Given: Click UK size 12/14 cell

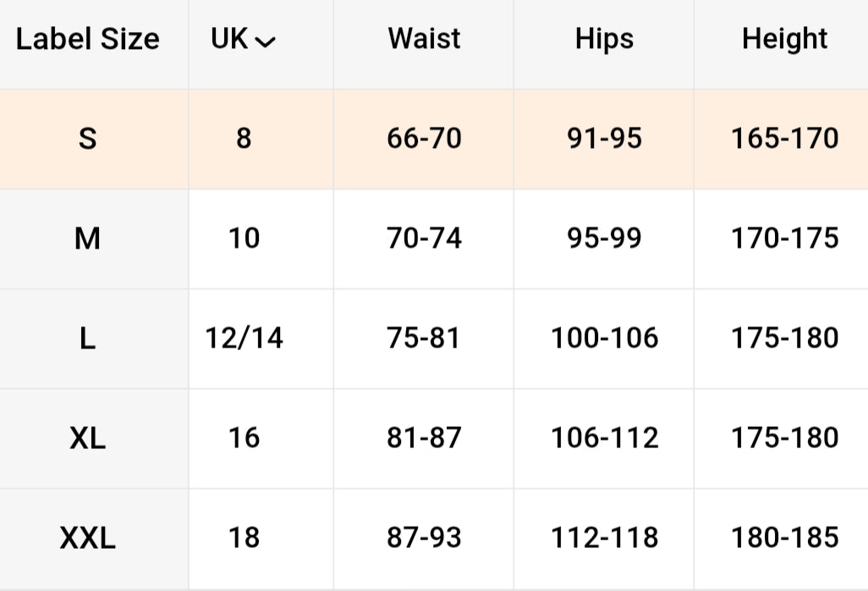Looking at the screenshot, I should (244, 338).
